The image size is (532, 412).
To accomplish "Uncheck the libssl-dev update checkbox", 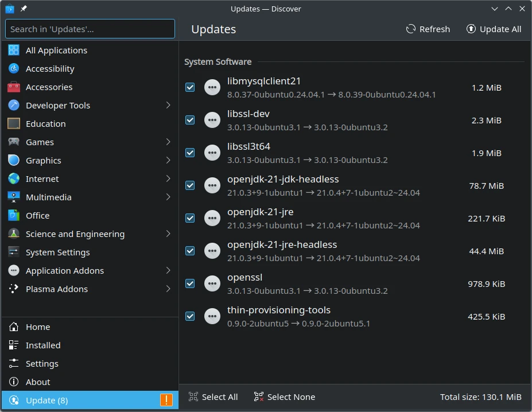I will [190, 120].
